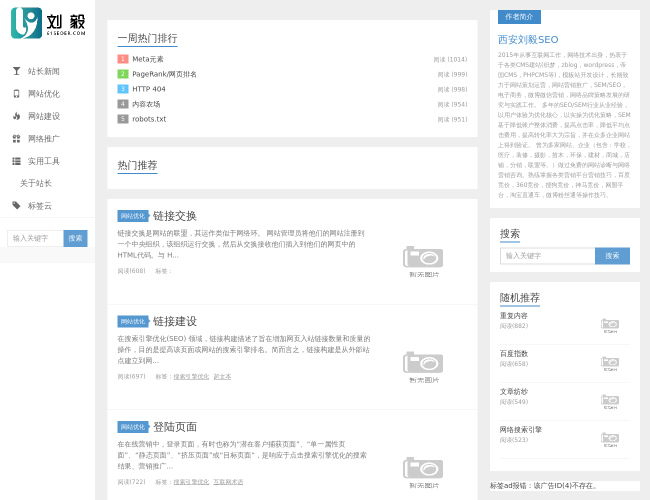The height and width of the screenshot is (500, 650).
Task: Click the right panel 搜索 button
Action: 612,256
